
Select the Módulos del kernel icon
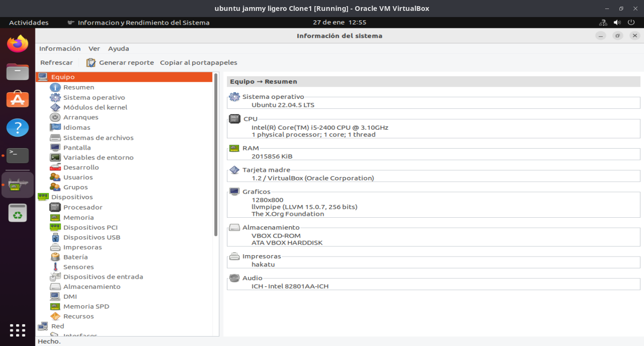pyautogui.click(x=55, y=107)
